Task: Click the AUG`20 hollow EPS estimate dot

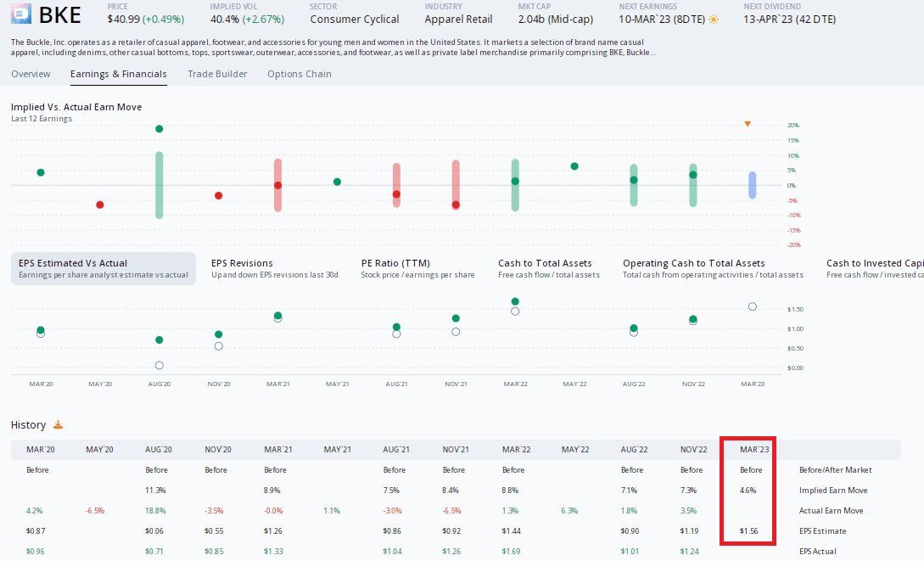Action: pyautogui.click(x=160, y=365)
